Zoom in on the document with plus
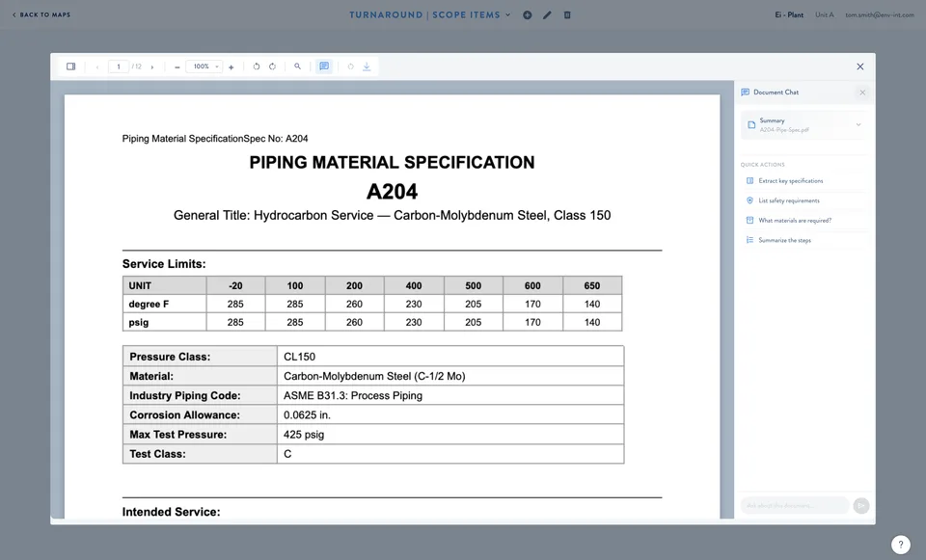The height and width of the screenshot is (560, 926). (x=231, y=67)
